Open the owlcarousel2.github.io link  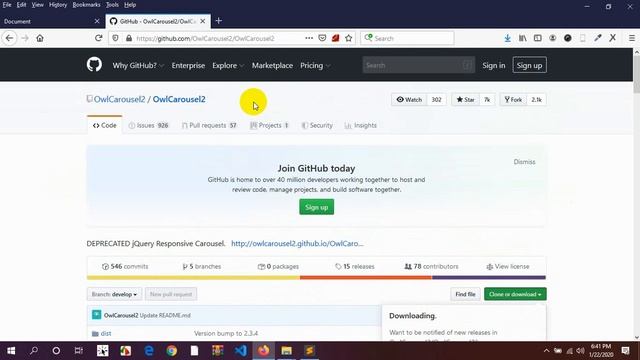point(297,244)
